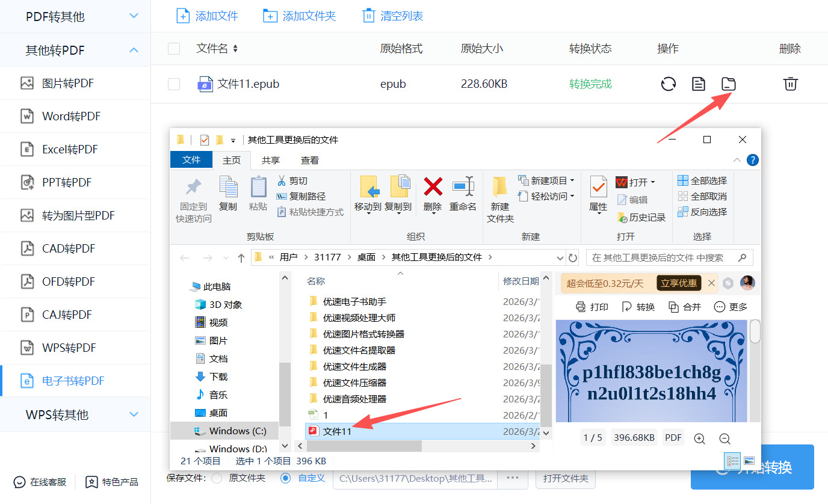Switch to the 文件 tab in Explorer

(x=191, y=160)
